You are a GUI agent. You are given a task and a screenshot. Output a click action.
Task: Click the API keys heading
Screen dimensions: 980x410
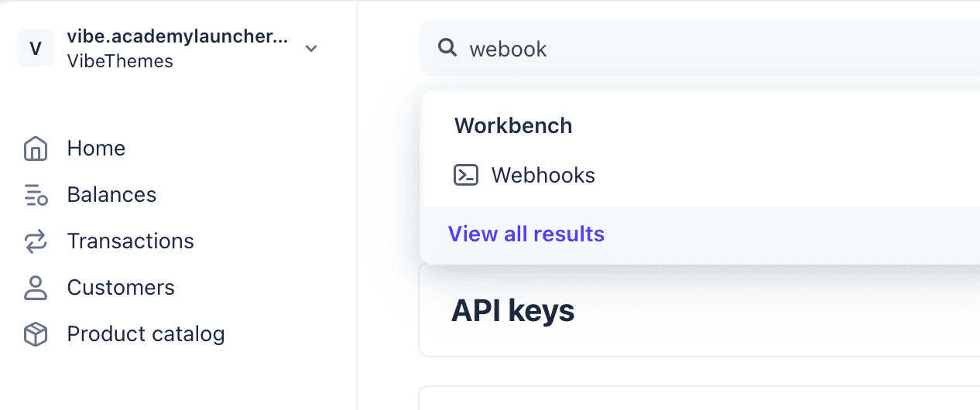click(513, 311)
